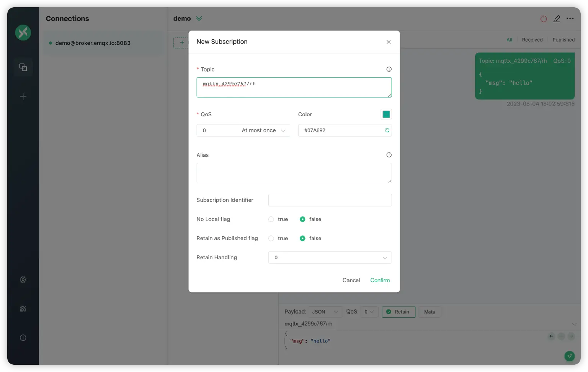Refresh the subscription color with the refresh icon
588x372 pixels.
pos(387,130)
